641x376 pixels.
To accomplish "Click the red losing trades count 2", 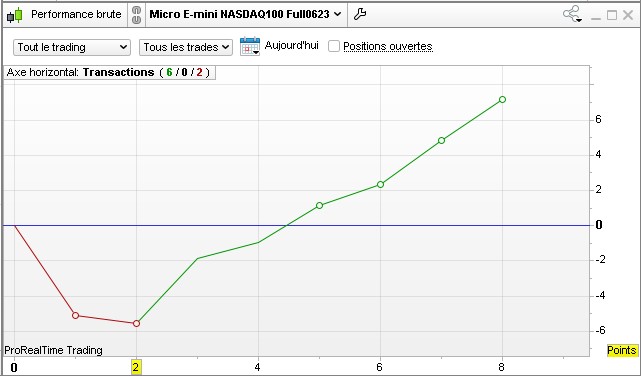I will click(x=199, y=73).
